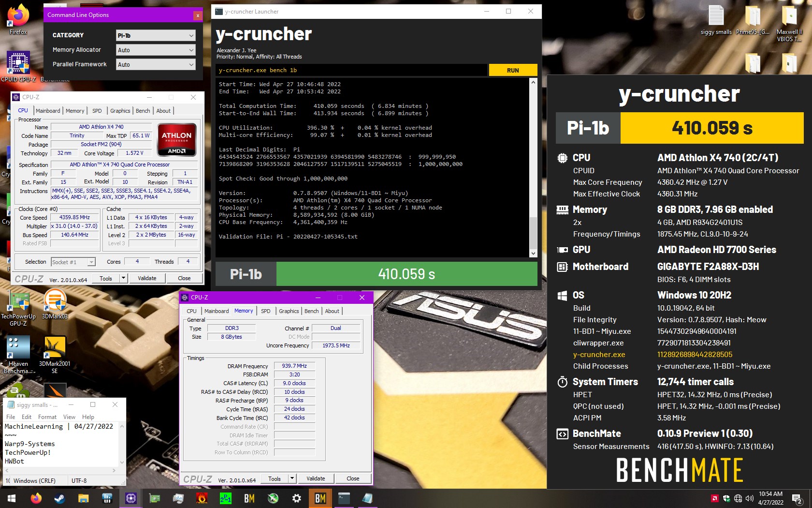The width and height of the screenshot is (812, 508).
Task: Open the green Prime95 taskbar icon
Action: (226, 498)
